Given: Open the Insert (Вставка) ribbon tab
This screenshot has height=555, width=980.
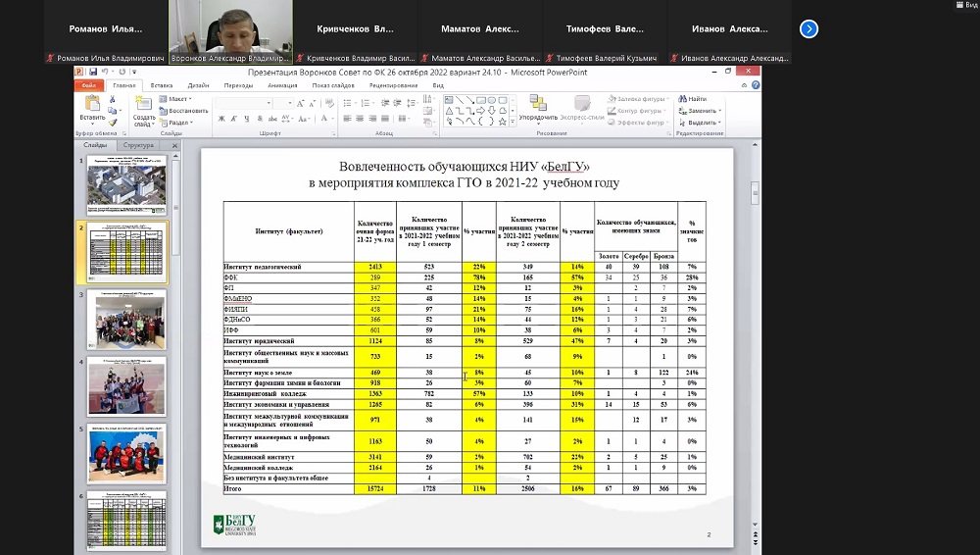Looking at the screenshot, I should (x=162, y=85).
